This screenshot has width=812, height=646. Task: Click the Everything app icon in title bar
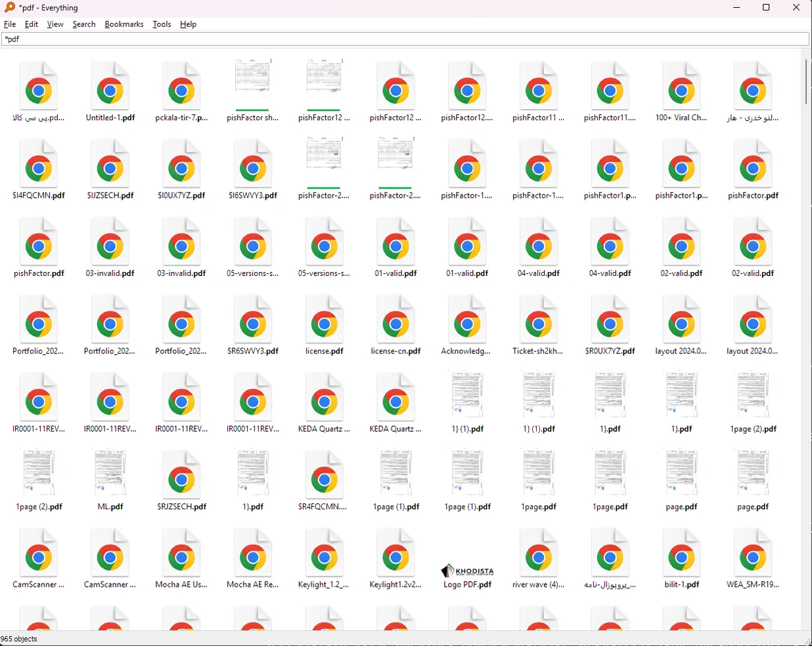[9, 7]
